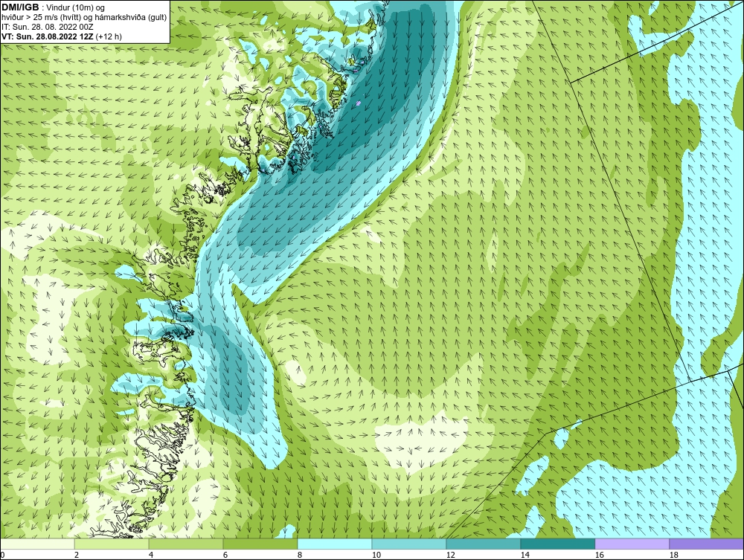This screenshot has width=744, height=560.
Task: Click the "DMI/IGB" title text
Action: click(20, 7)
